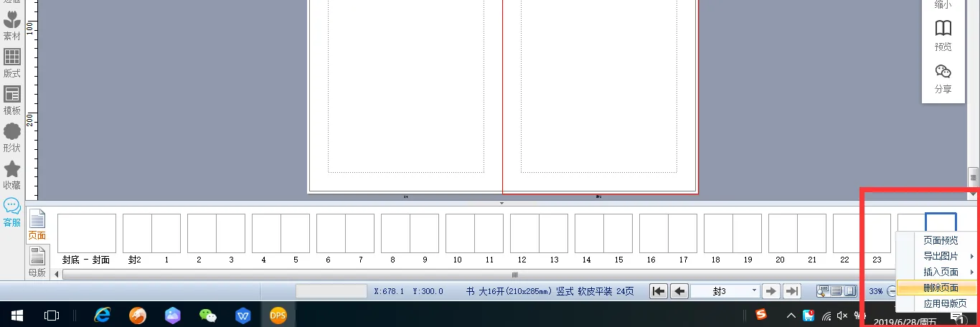Launch Internet Explorer from taskbar
Viewport: 980px width, 327px height.
pos(103,314)
